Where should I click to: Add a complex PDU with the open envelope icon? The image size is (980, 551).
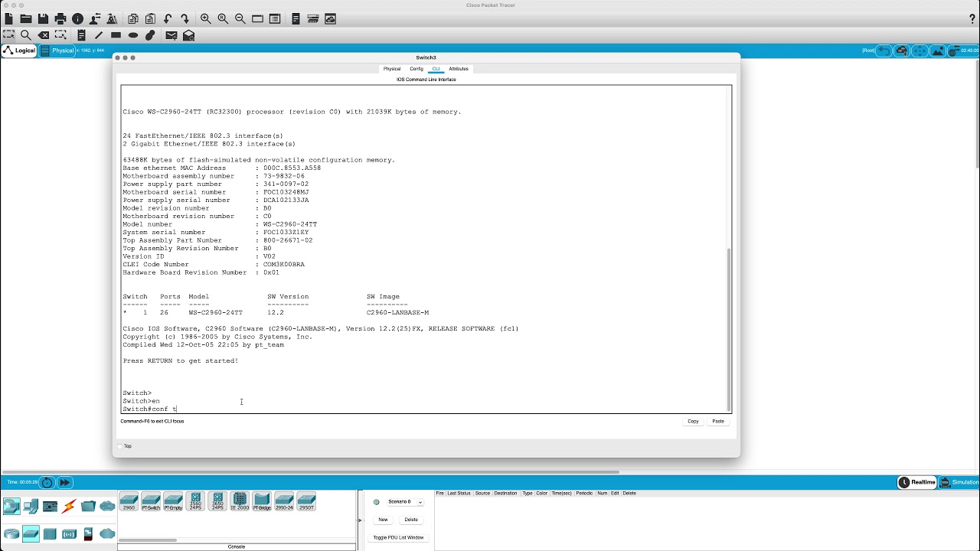coord(188,35)
